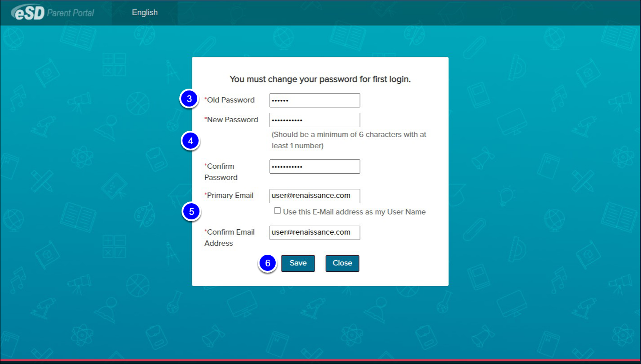Viewport: 641px width, 364px height.
Task: Click the step 3 number badge
Action: click(x=189, y=99)
